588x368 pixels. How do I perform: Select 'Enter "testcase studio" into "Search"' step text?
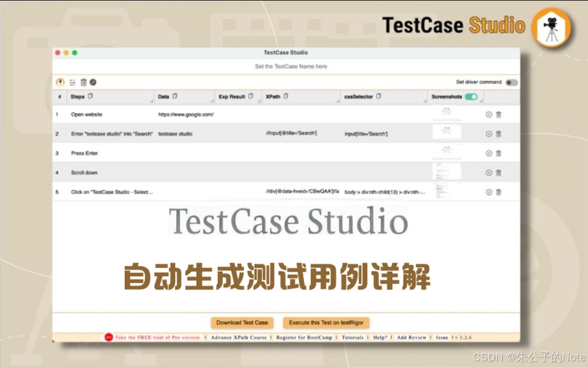coord(112,134)
